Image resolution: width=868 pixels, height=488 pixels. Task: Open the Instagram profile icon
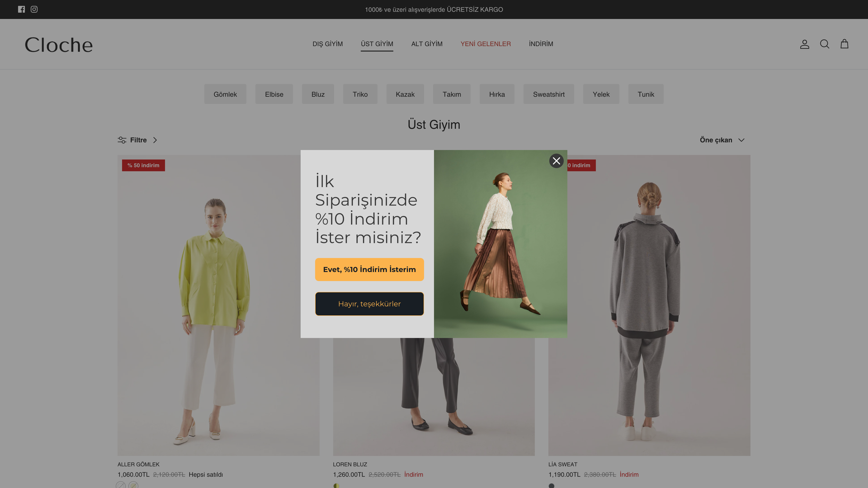pos(34,9)
